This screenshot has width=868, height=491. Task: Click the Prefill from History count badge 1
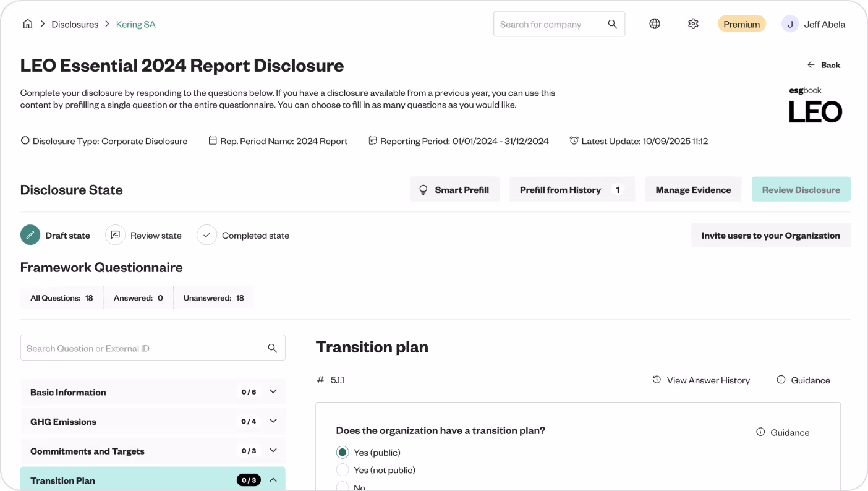618,190
